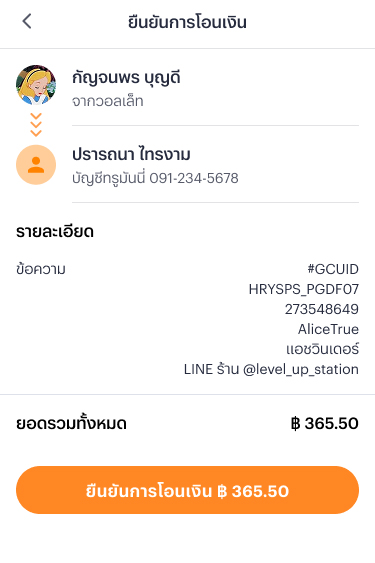
Task: Click the รายละเอียด section heading
Action: [x=55, y=232]
